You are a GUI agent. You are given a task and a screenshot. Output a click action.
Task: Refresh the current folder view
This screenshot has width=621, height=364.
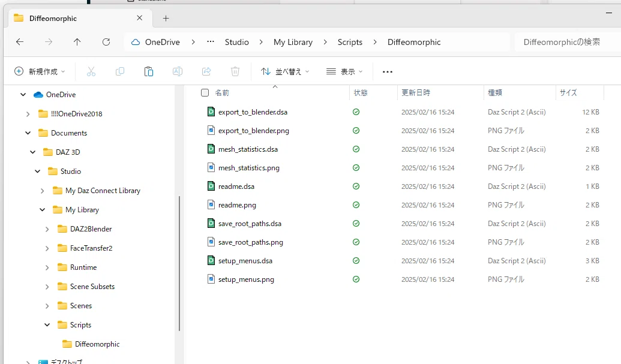[106, 42]
